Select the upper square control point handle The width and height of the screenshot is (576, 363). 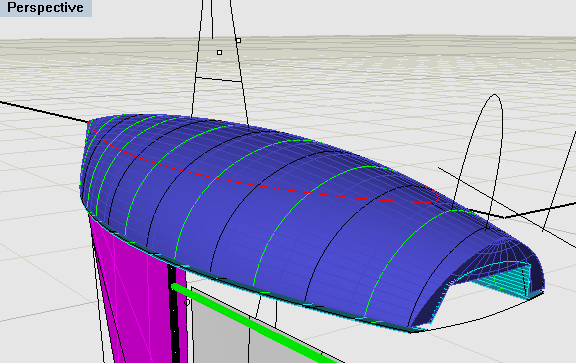(238, 40)
